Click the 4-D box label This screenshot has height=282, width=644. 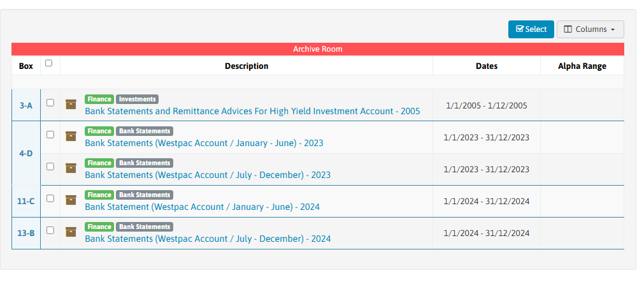coord(26,153)
